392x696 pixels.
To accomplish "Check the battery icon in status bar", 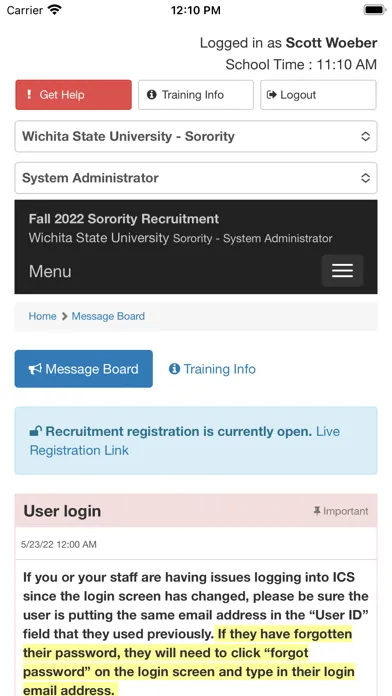I will [x=375, y=10].
